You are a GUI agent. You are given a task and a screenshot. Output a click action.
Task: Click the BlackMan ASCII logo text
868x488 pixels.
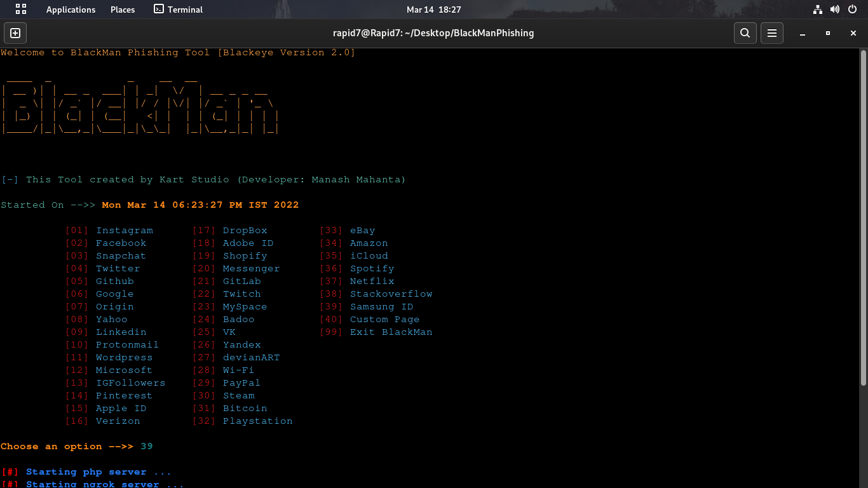point(140,105)
